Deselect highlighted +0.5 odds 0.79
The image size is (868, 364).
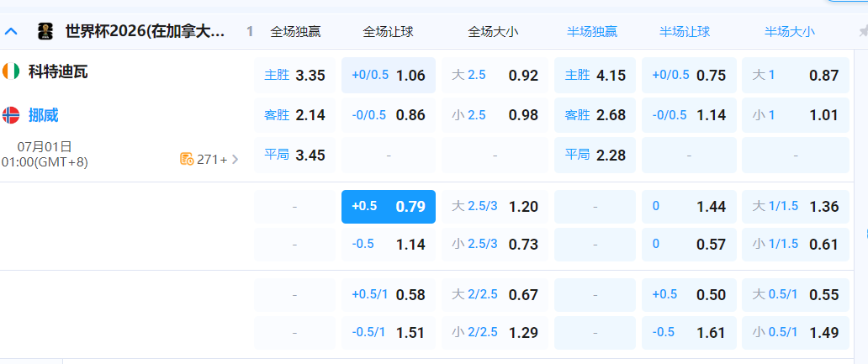(389, 207)
